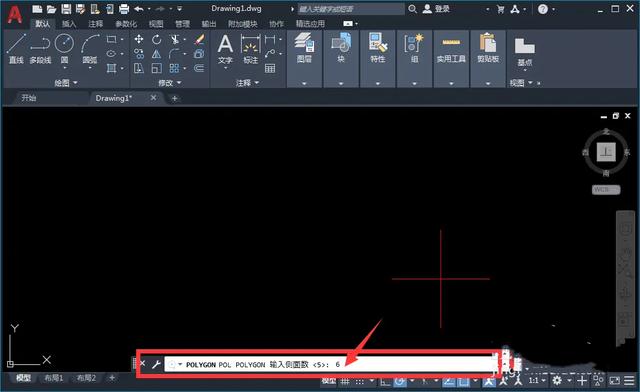
Task: Toggle ortho mode in status bar
Action: (385, 381)
